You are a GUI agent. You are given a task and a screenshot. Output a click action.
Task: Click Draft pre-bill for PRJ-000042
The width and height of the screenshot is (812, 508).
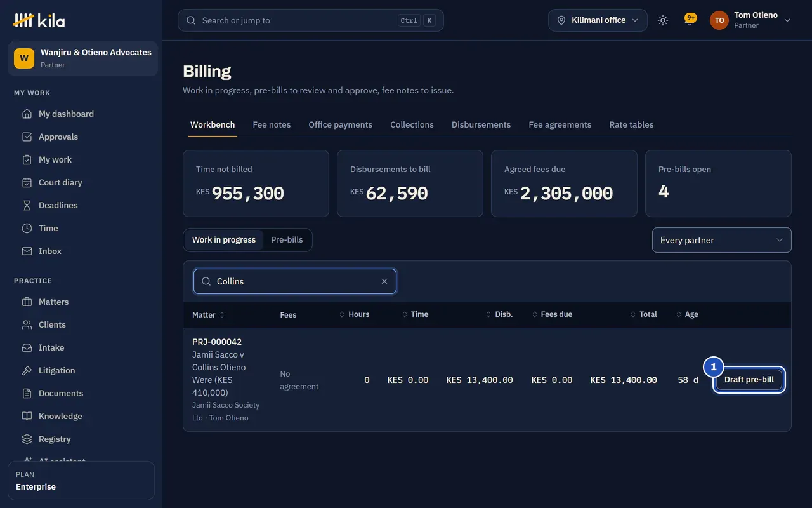pyautogui.click(x=749, y=380)
